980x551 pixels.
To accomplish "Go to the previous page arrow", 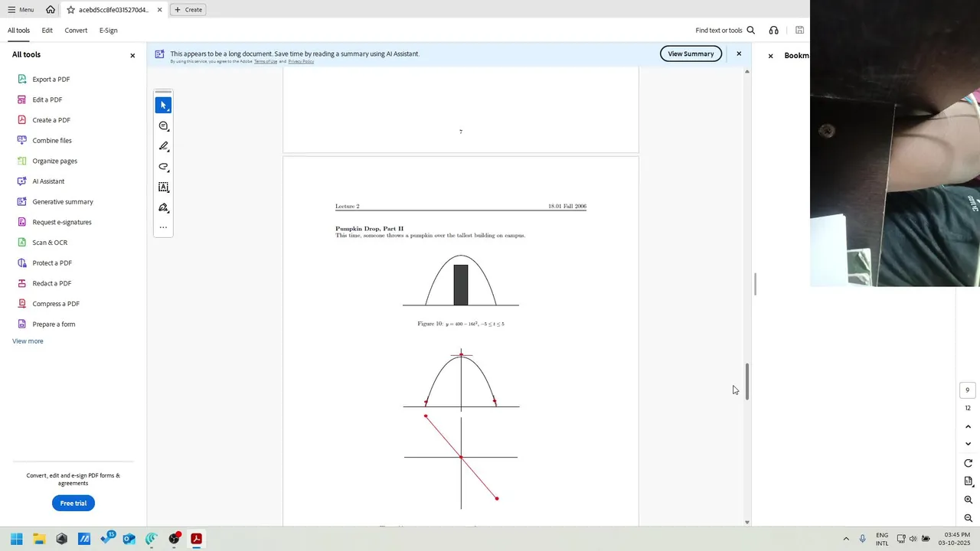I will pos(968,426).
